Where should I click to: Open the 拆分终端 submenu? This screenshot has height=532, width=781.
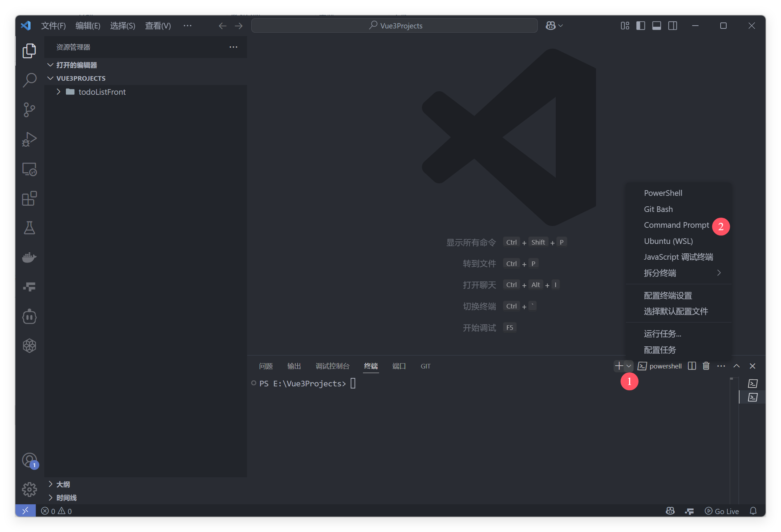pyautogui.click(x=679, y=273)
